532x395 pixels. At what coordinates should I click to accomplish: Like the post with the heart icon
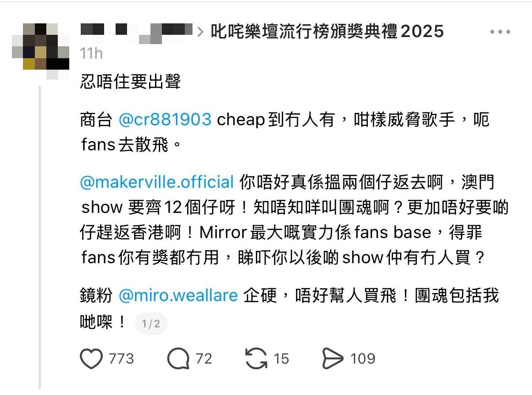pyautogui.click(x=92, y=358)
